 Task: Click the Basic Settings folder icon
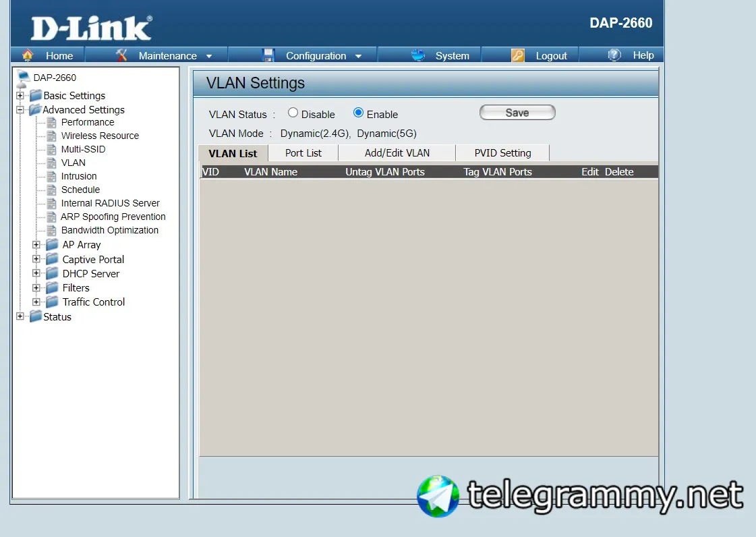click(36, 95)
